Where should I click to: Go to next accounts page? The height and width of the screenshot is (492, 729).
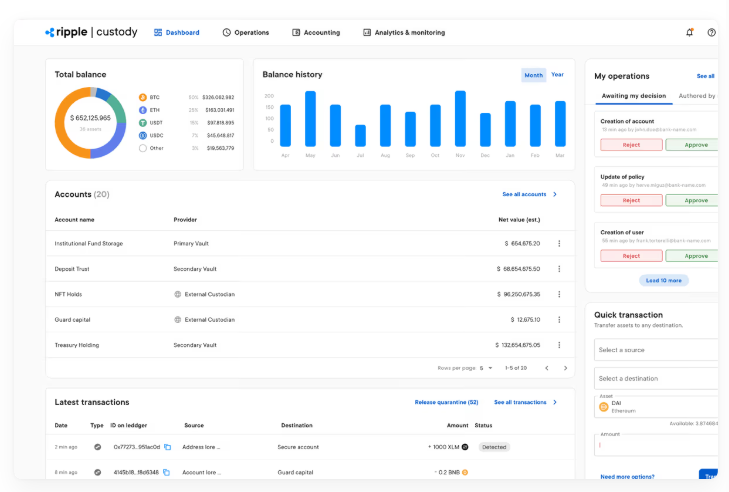[x=565, y=368]
